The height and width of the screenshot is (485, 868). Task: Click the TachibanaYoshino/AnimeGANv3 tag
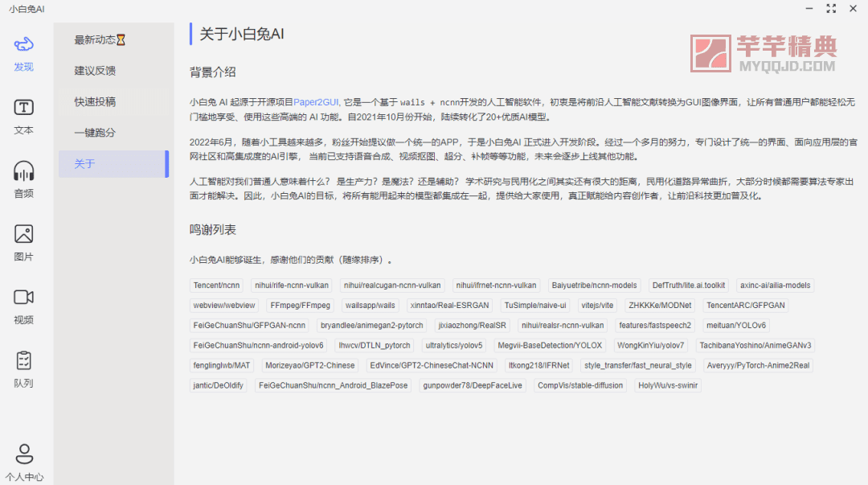[755, 345]
